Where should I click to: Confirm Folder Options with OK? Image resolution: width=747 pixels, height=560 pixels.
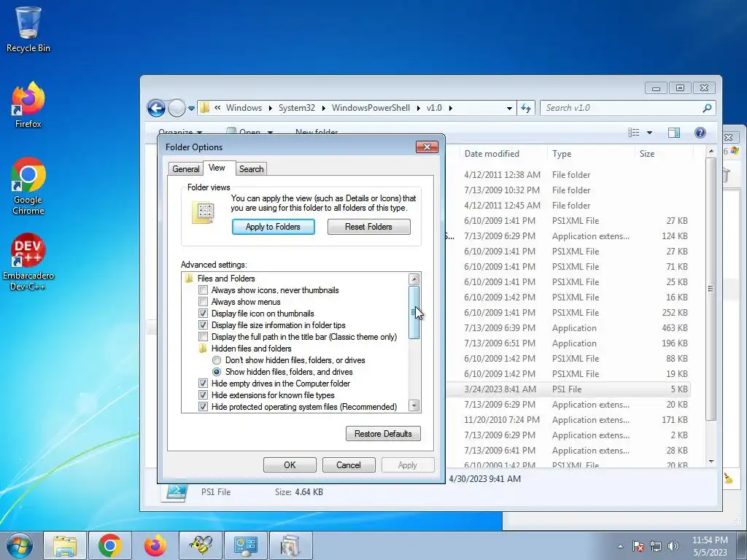[290, 464]
